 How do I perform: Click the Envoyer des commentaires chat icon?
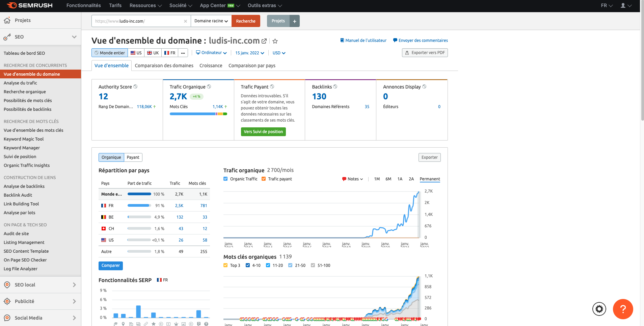click(395, 41)
